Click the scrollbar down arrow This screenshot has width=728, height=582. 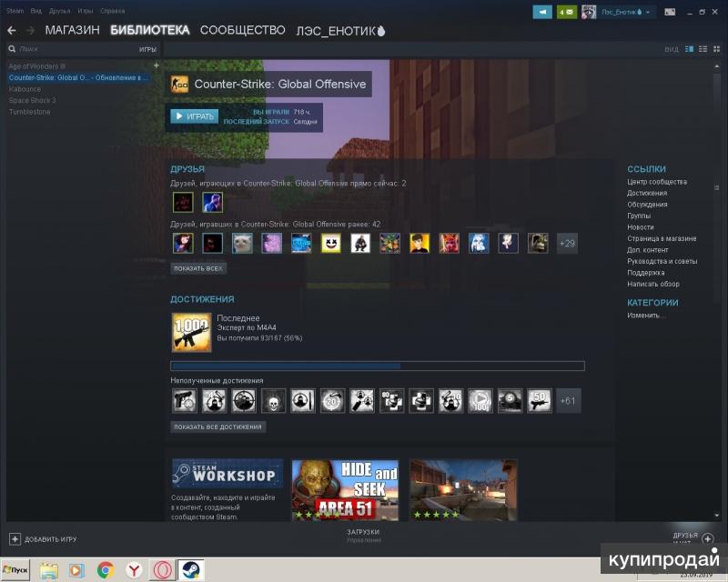point(717,516)
